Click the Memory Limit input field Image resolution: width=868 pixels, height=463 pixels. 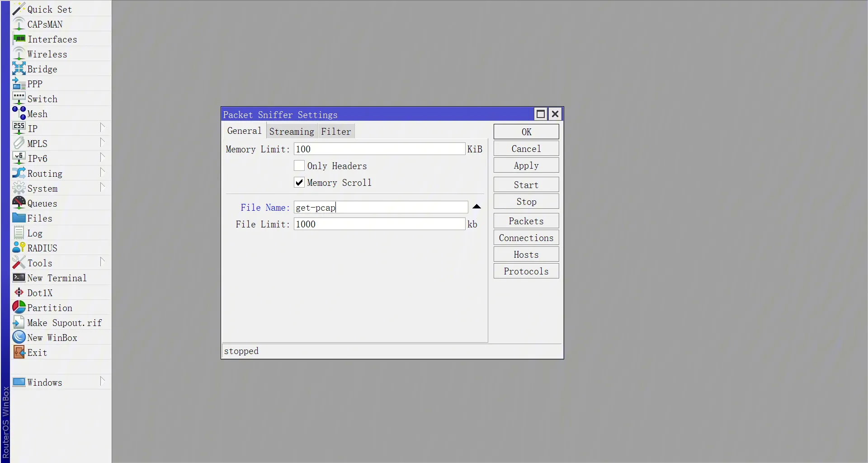(x=379, y=149)
